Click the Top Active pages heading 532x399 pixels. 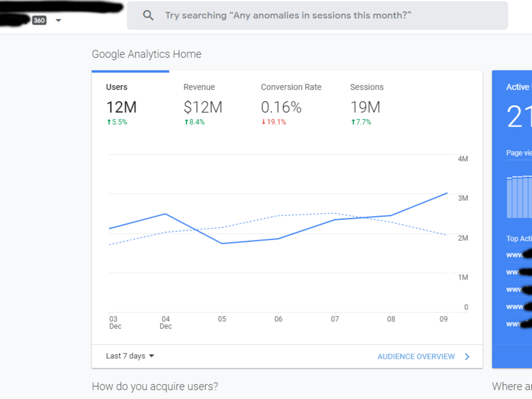[519, 238]
